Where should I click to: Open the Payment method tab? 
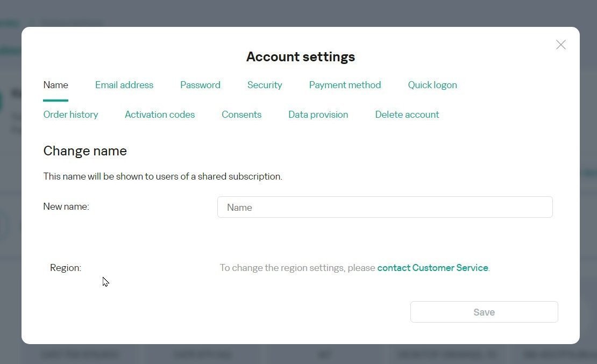[345, 85]
